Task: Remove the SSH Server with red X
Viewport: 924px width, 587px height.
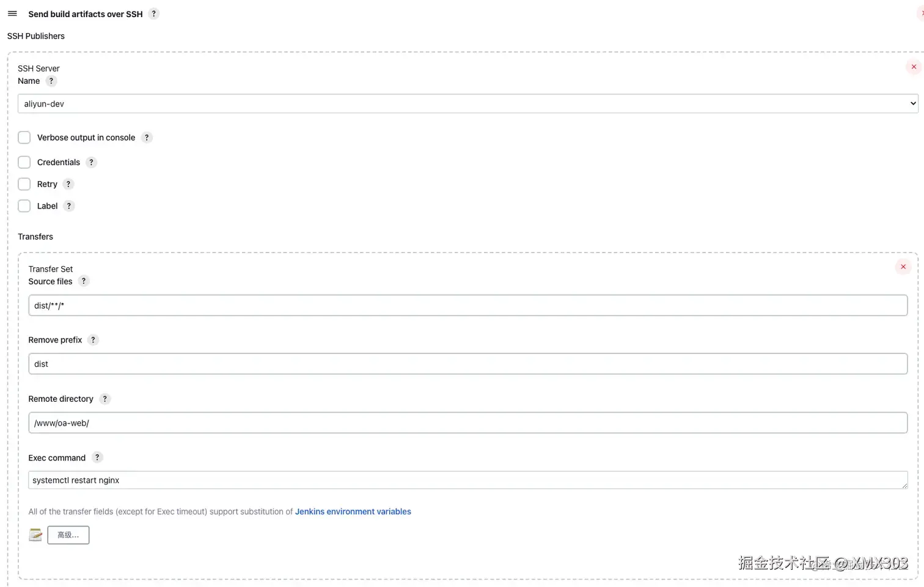Action: (914, 67)
